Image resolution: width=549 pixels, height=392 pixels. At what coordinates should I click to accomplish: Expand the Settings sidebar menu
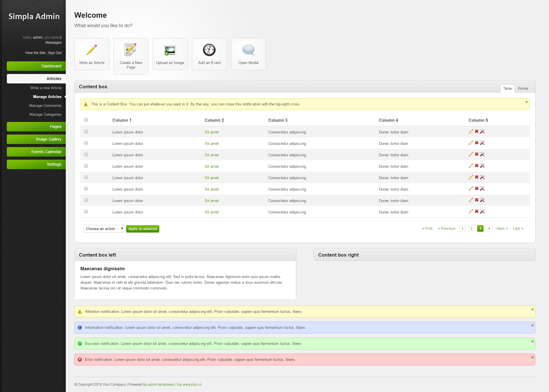36,164
